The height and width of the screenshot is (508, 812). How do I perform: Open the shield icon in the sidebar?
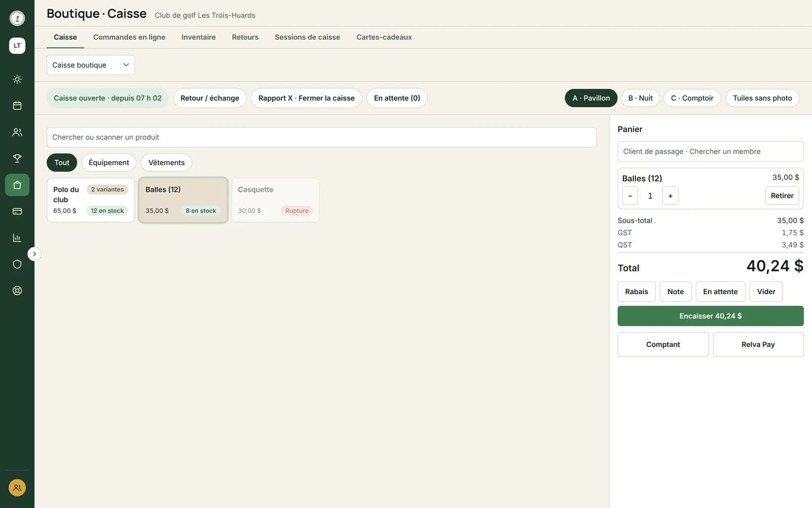click(x=17, y=264)
